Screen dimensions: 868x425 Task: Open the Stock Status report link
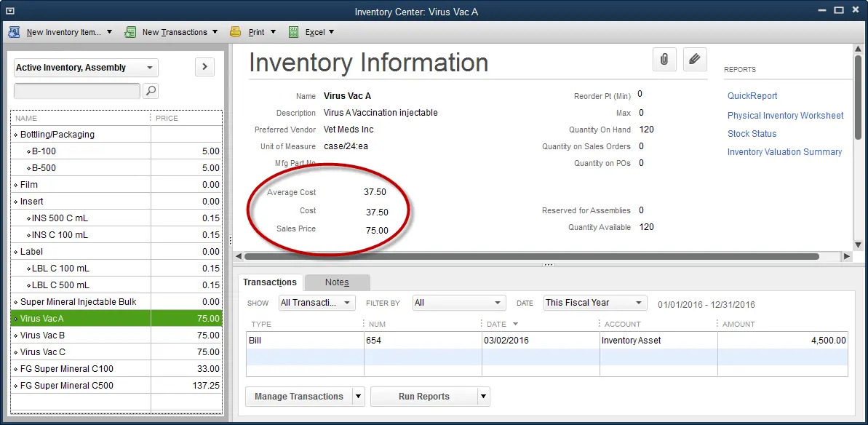[x=752, y=134]
